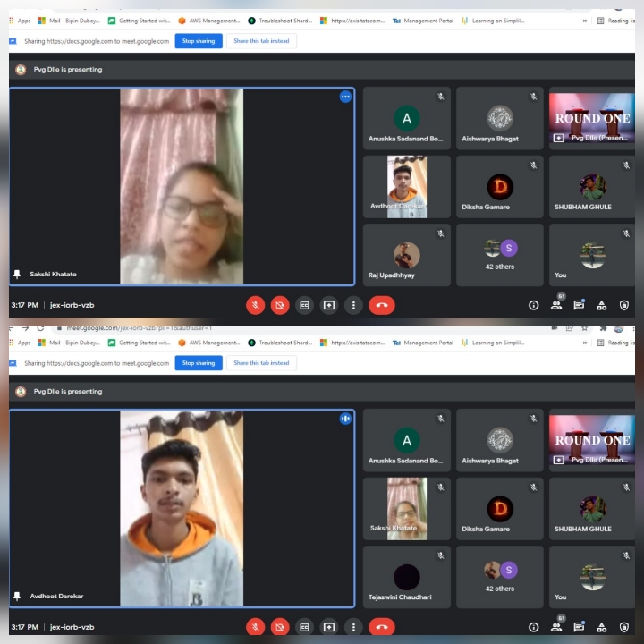Select Tejaswini Chaudhari's participant tile

pos(406,578)
